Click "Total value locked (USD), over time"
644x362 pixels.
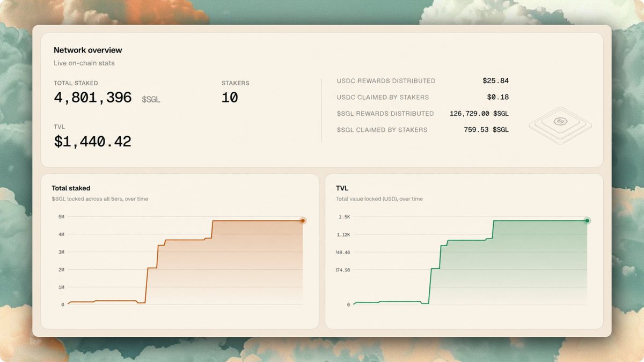click(379, 199)
